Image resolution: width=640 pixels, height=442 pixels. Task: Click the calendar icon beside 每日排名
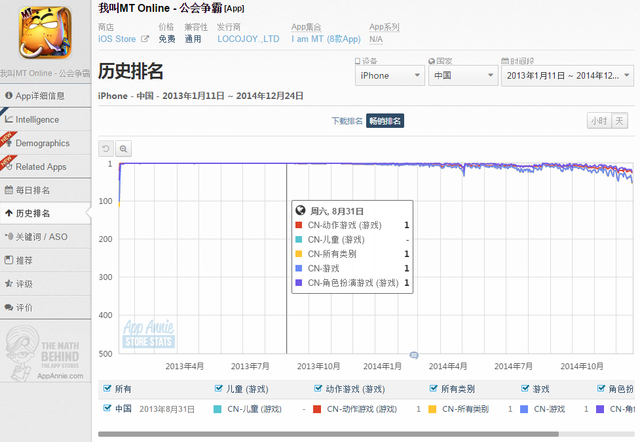tap(9, 190)
